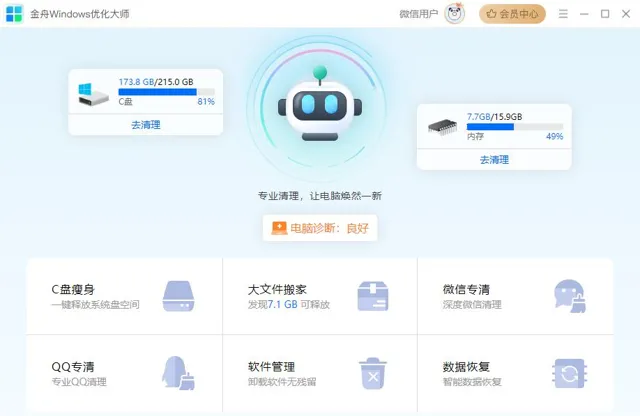
Task: Open QQ专清 feature
Action: click(124, 373)
